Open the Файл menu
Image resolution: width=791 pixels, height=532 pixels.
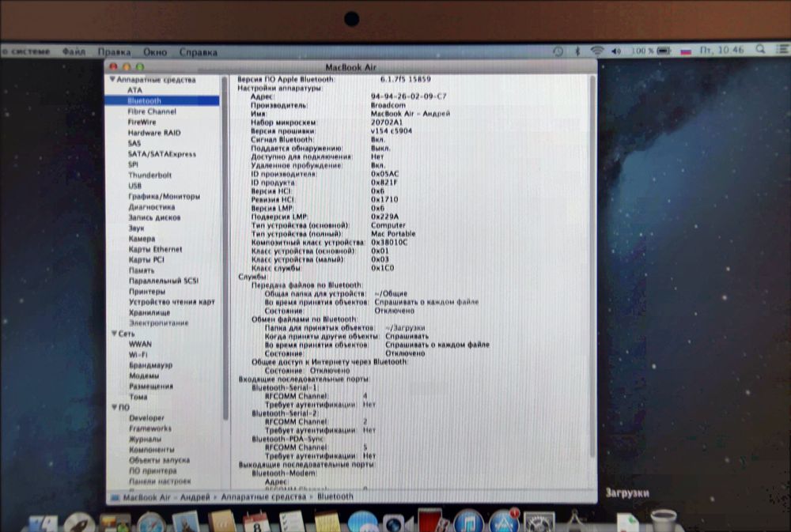74,51
